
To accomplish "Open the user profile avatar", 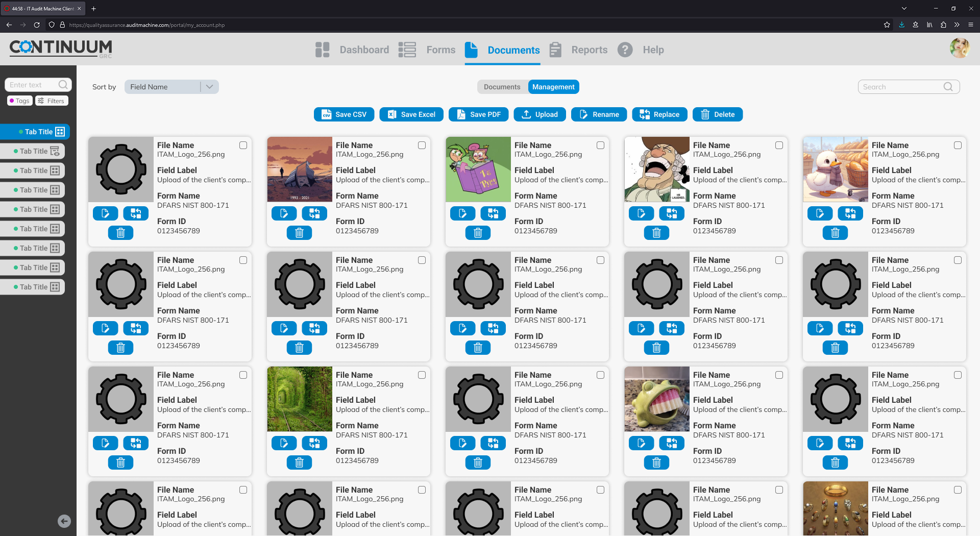I will [959, 48].
